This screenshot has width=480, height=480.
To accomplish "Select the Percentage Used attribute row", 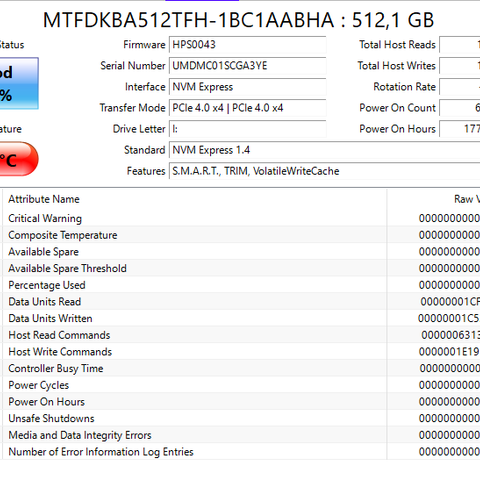I will coord(241,285).
